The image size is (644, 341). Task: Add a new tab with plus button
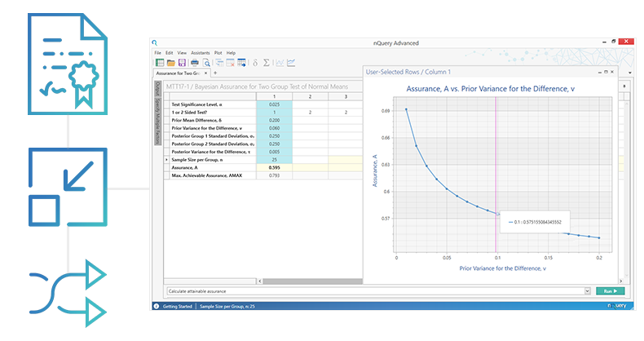215,73
